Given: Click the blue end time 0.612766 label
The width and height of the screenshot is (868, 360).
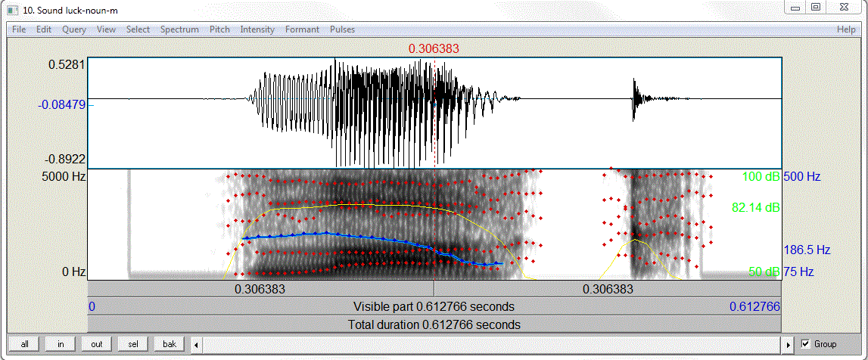Looking at the screenshot, I should point(754,306).
